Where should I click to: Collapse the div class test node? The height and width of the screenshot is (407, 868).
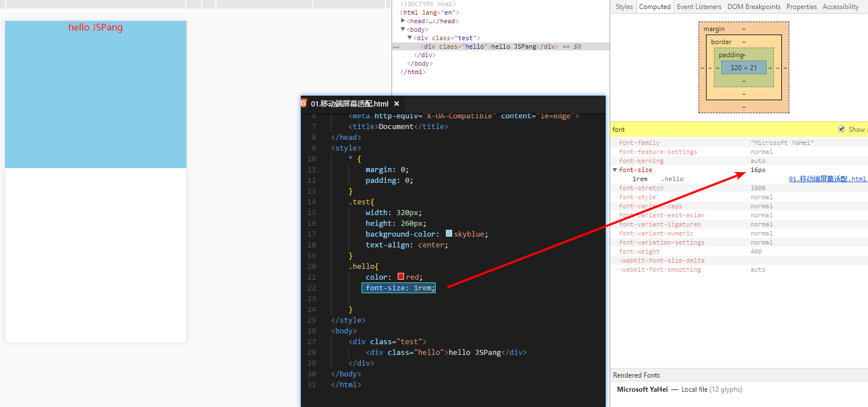(410, 38)
